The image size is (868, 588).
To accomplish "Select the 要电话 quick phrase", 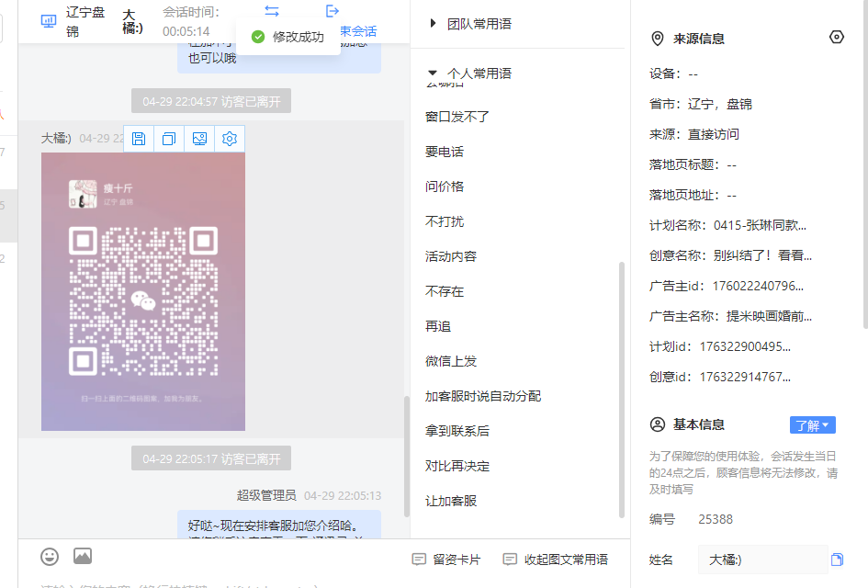I will click(444, 152).
